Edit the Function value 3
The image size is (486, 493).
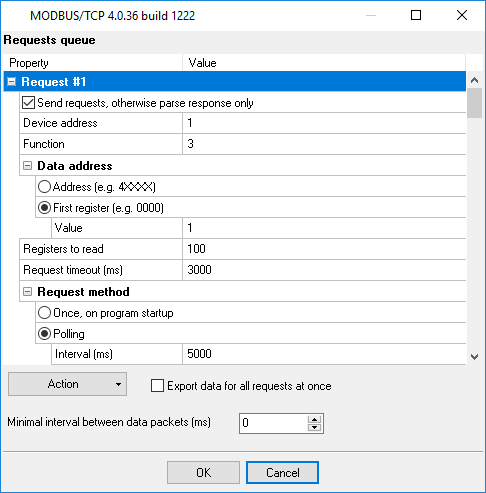click(324, 144)
